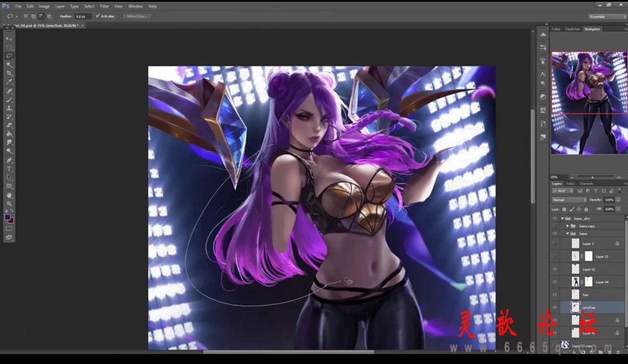Toggle Quick Mask mode
This screenshot has width=628, height=364.
pos(9,228)
